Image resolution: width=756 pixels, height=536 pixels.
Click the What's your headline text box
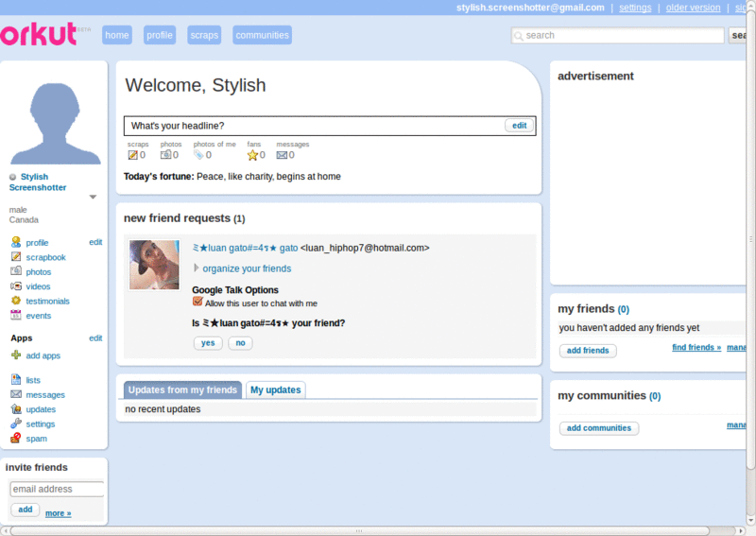tap(330, 126)
